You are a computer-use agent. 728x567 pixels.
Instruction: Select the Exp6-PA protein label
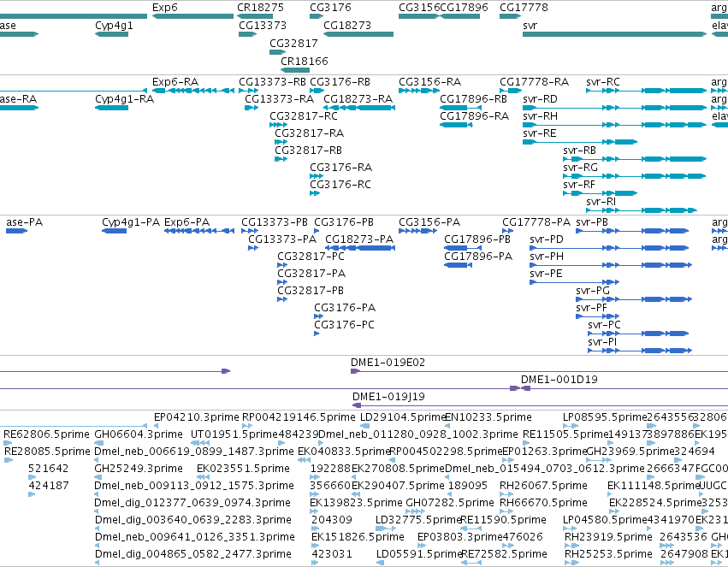(x=187, y=222)
